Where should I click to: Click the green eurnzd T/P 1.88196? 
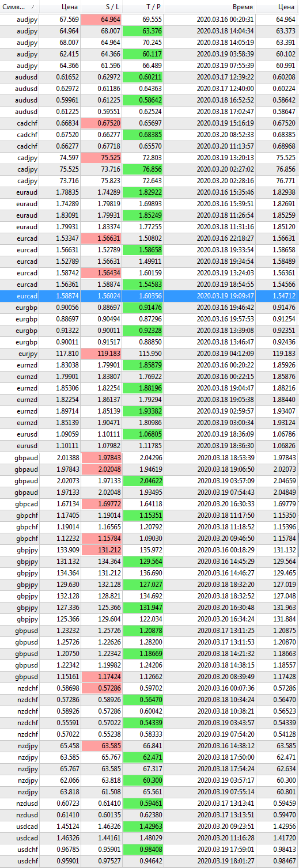coord(143,388)
